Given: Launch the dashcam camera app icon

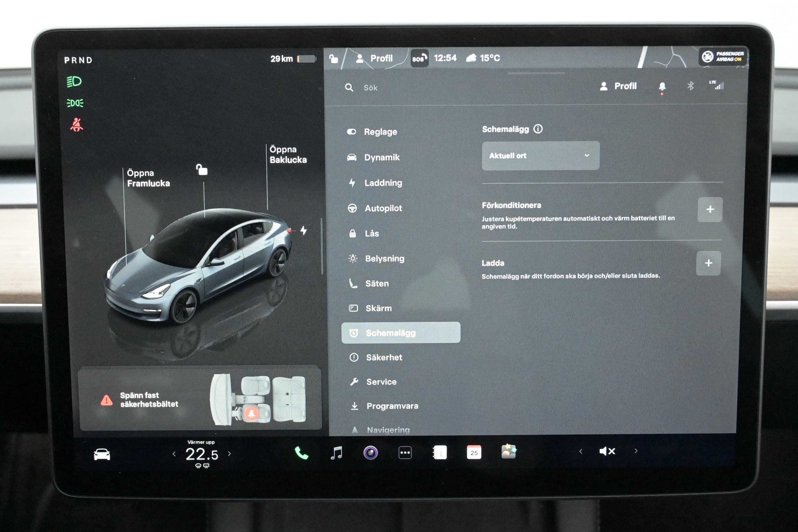Looking at the screenshot, I should (x=371, y=453).
